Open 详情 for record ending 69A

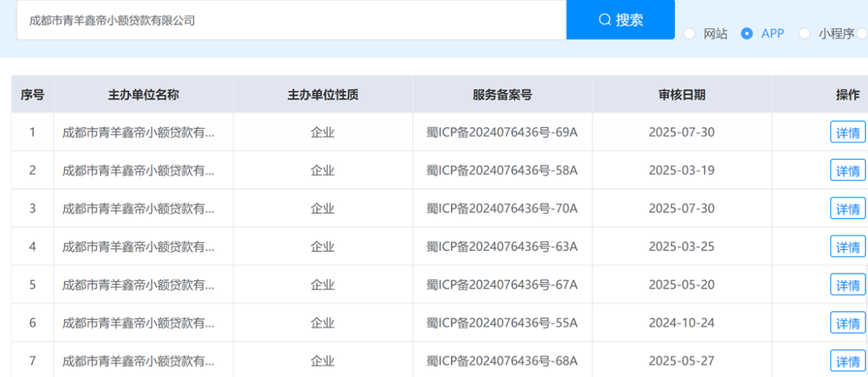tap(848, 133)
